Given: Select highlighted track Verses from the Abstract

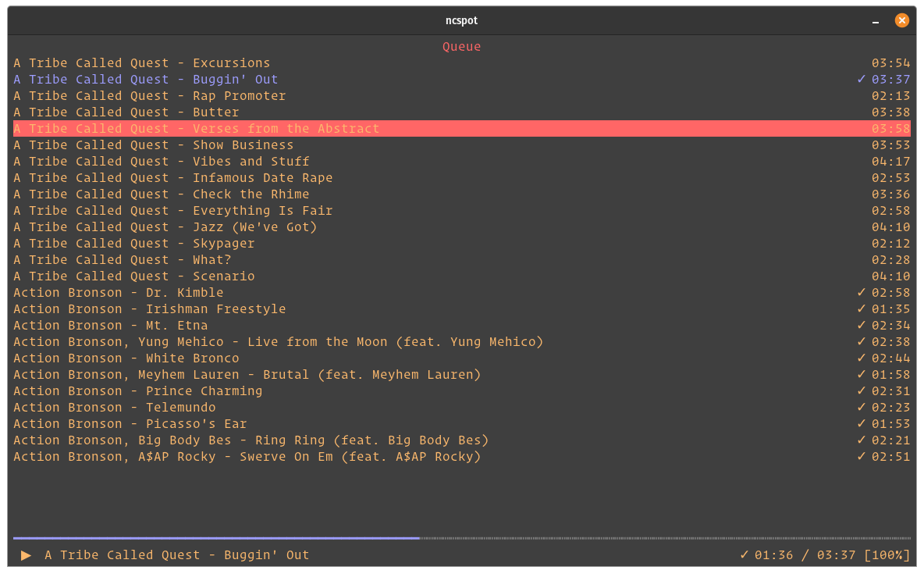Looking at the screenshot, I should [462, 129].
